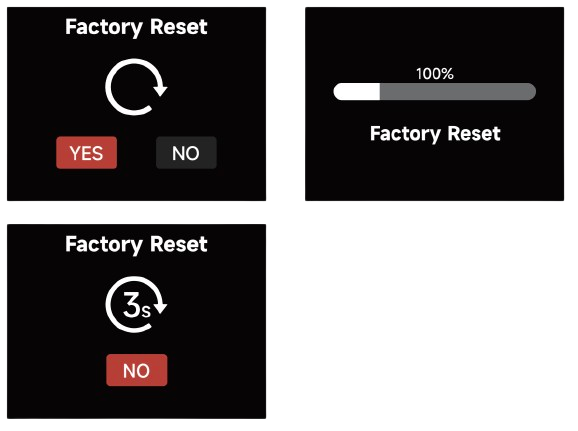578x431 pixels.
Task: Click the small "s" seconds unit in the countdown
Action: pos(146,312)
